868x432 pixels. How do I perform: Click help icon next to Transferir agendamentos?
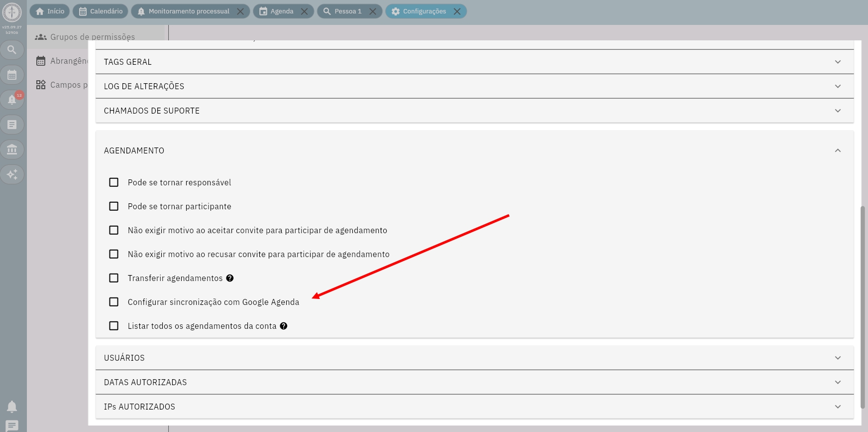[x=229, y=278]
